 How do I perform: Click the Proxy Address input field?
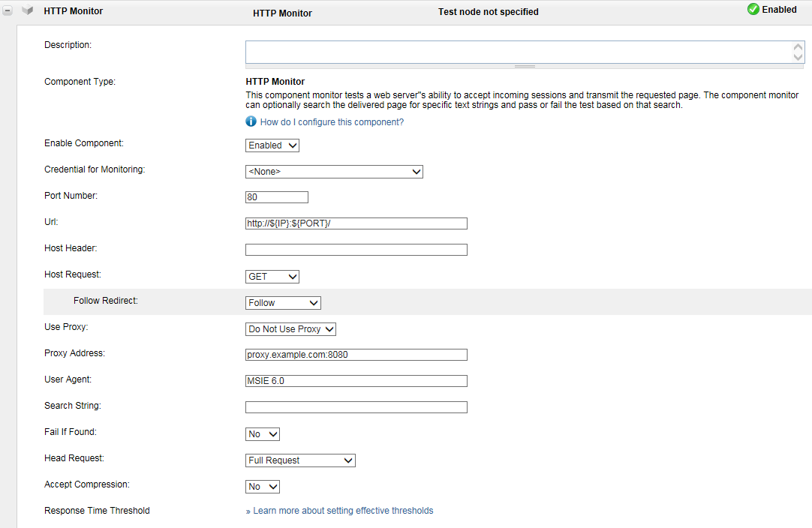[356, 355]
